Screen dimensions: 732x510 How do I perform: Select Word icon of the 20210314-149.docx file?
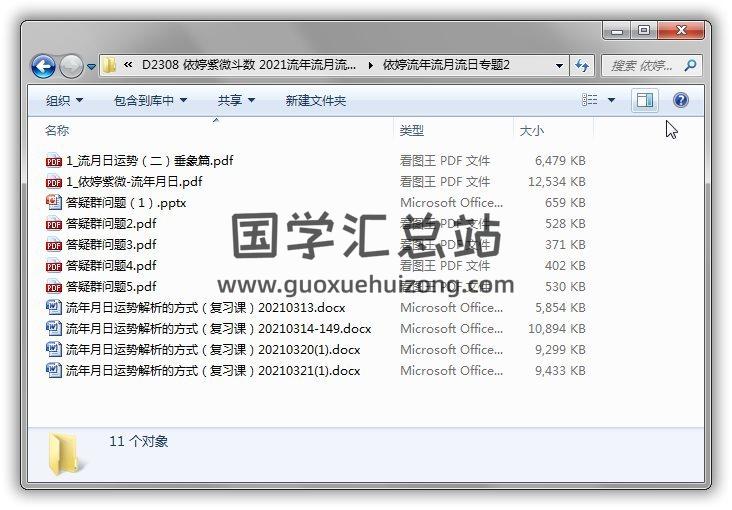(x=54, y=328)
